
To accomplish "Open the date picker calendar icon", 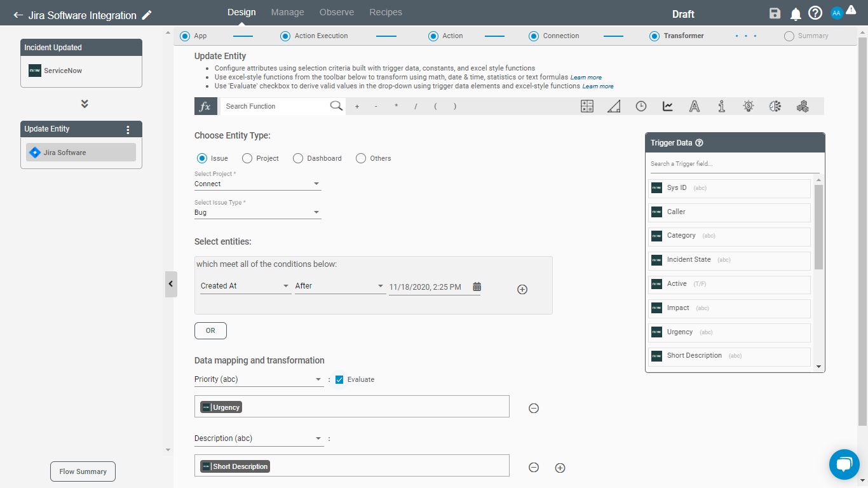I will click(x=477, y=287).
